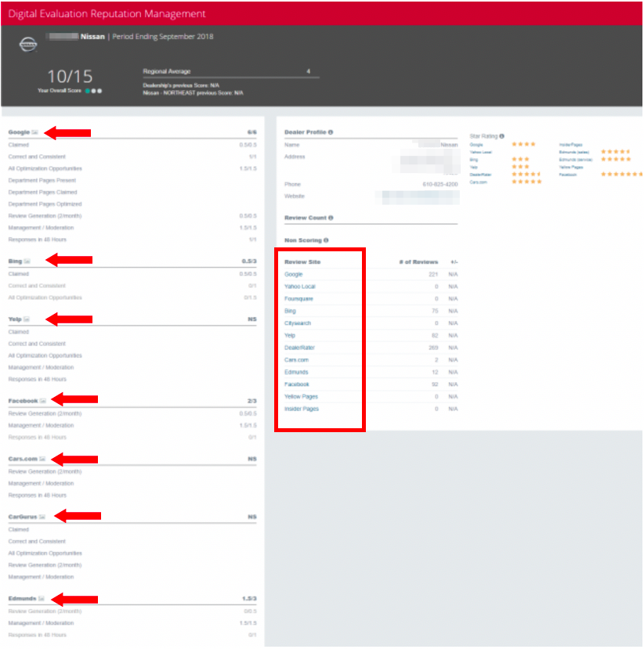Open the Bing review site link
This screenshot has height=649, width=644.
pyautogui.click(x=290, y=311)
